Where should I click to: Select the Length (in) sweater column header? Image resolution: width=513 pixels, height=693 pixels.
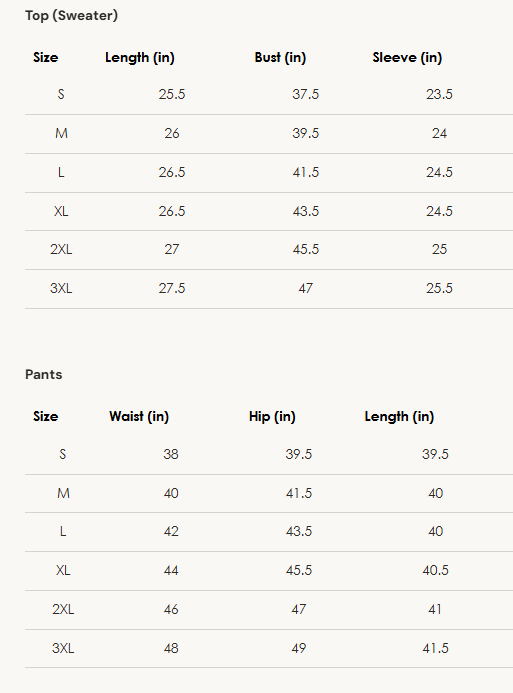click(140, 57)
